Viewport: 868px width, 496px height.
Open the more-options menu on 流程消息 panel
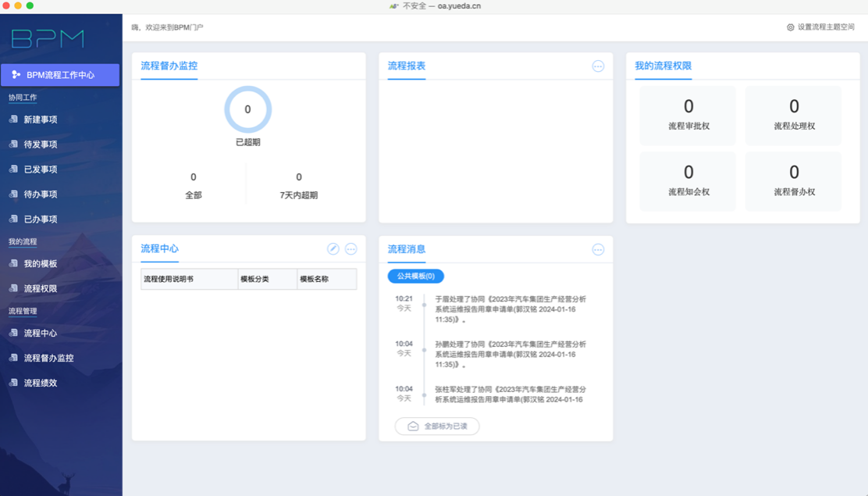tap(599, 249)
